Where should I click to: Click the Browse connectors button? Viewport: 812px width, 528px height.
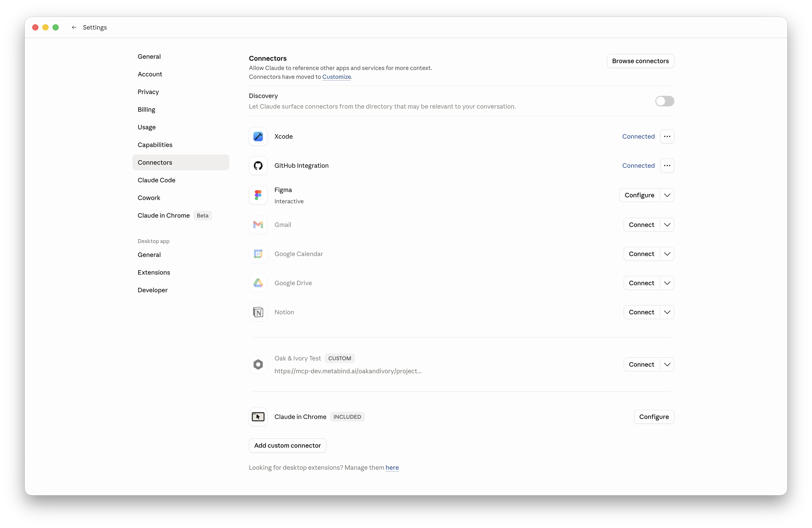640,61
